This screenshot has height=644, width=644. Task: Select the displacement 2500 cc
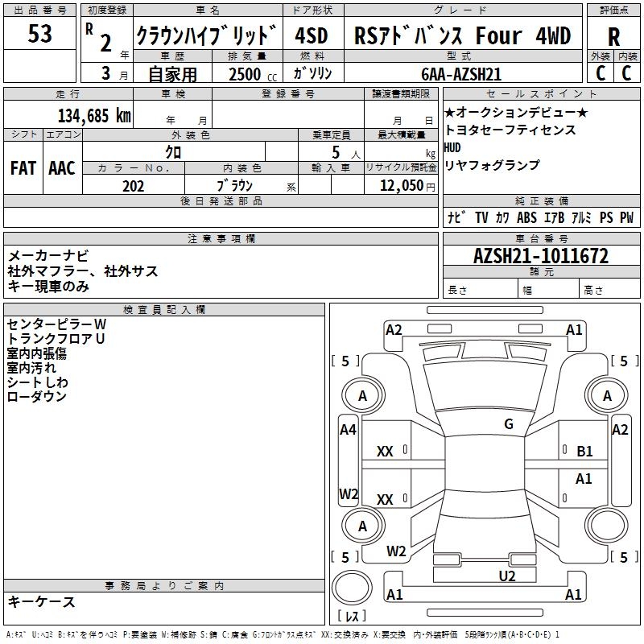pyautogui.click(x=253, y=74)
